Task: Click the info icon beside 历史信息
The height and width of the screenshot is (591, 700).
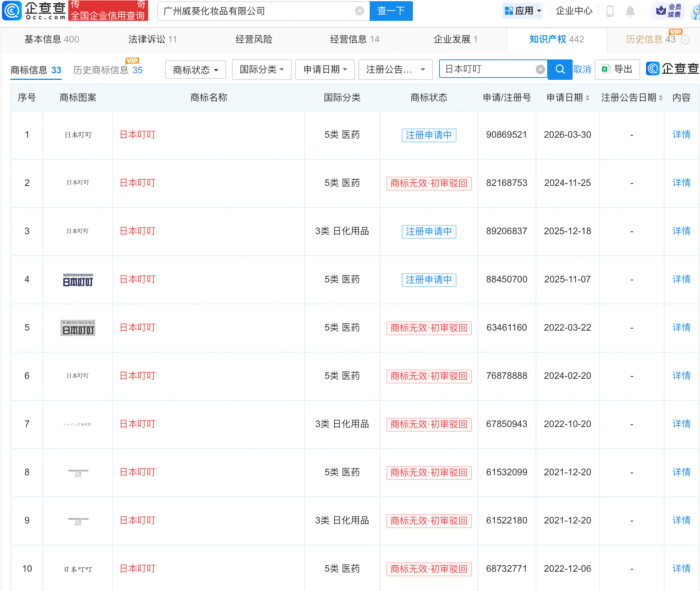Action: (685, 40)
